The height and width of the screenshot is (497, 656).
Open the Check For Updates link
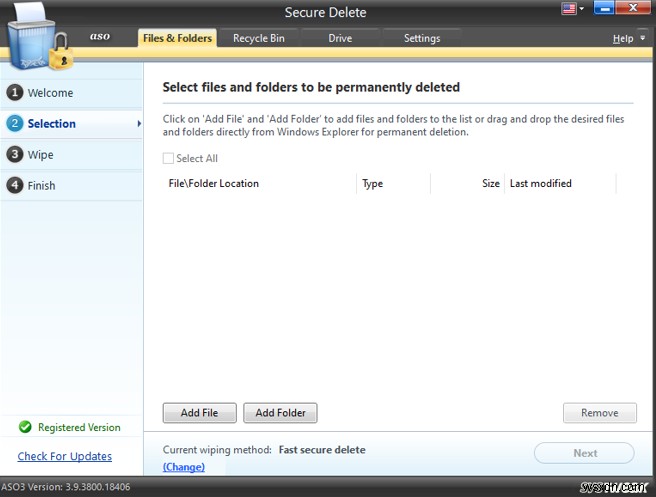[x=64, y=456]
